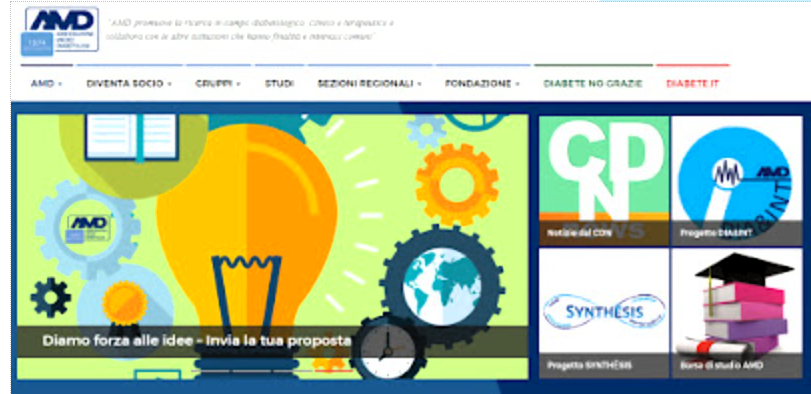
Task: Go to the DIABETE NO GRAZIE link
Action: coord(593,84)
